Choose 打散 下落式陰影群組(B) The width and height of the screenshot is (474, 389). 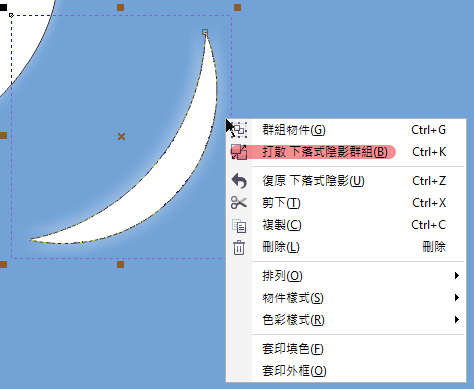tap(346, 152)
